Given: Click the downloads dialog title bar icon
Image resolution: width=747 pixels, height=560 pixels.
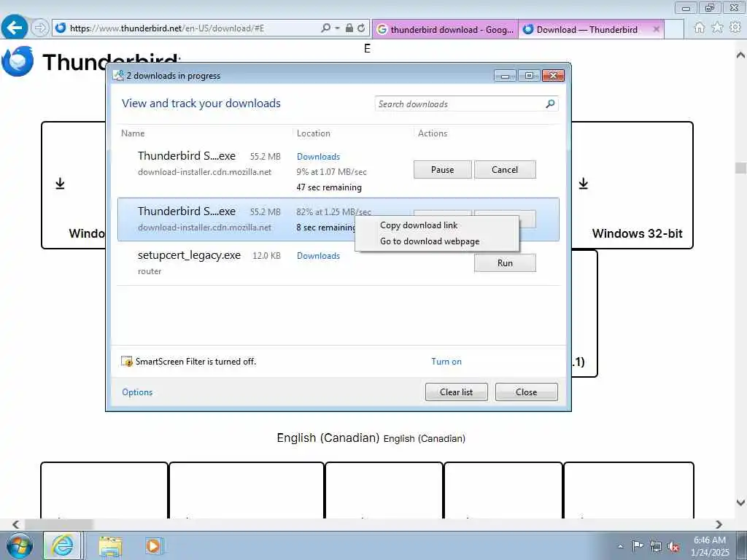Looking at the screenshot, I should coord(118,75).
